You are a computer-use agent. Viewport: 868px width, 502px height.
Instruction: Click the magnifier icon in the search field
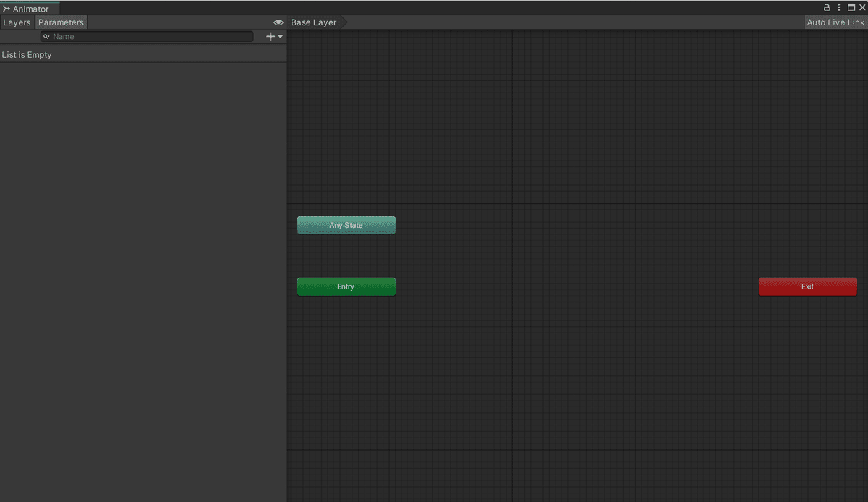[46, 36]
